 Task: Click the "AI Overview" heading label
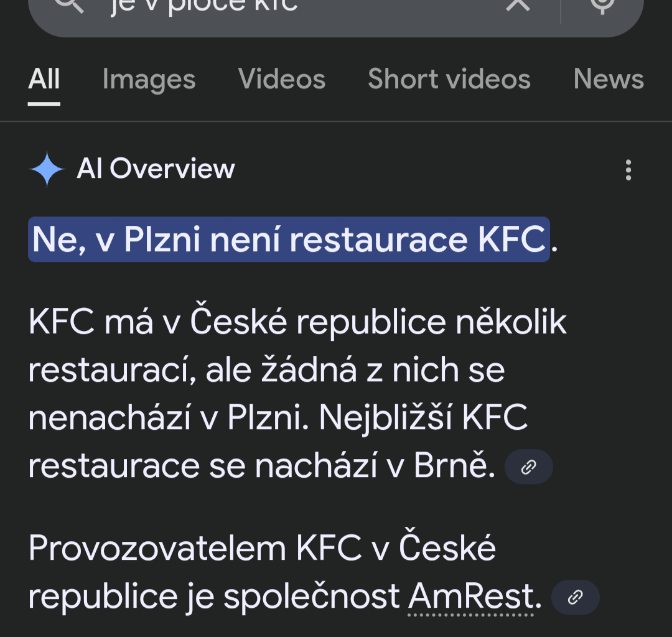[156, 169]
